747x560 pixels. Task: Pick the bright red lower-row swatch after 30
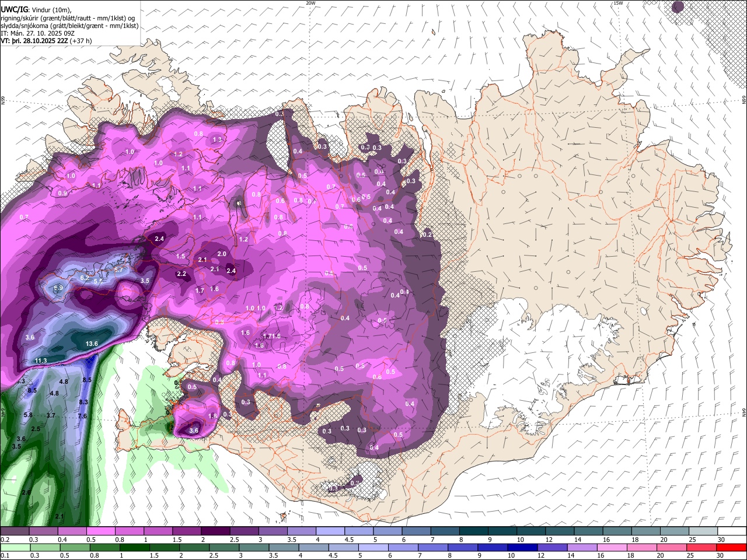pos(732,547)
